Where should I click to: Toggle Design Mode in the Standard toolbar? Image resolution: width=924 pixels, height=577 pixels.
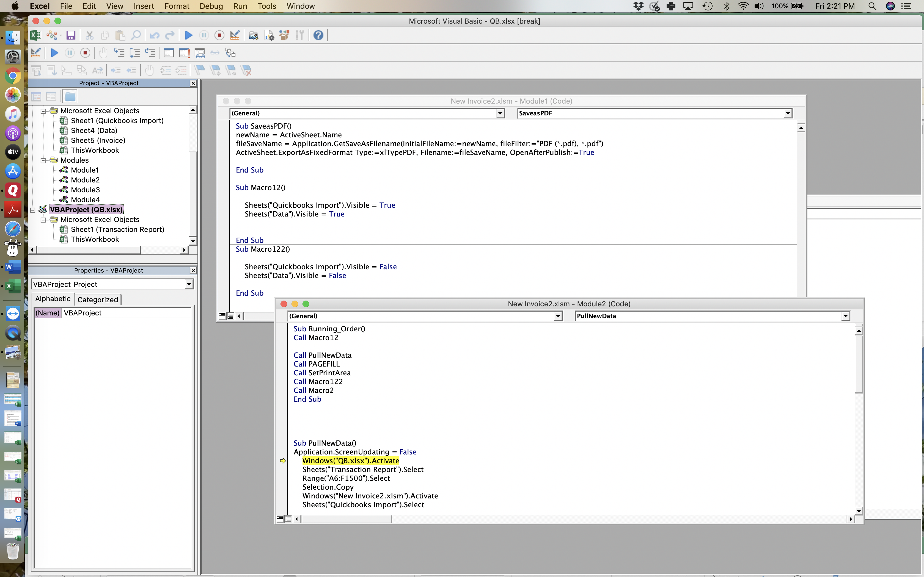pyautogui.click(x=235, y=35)
